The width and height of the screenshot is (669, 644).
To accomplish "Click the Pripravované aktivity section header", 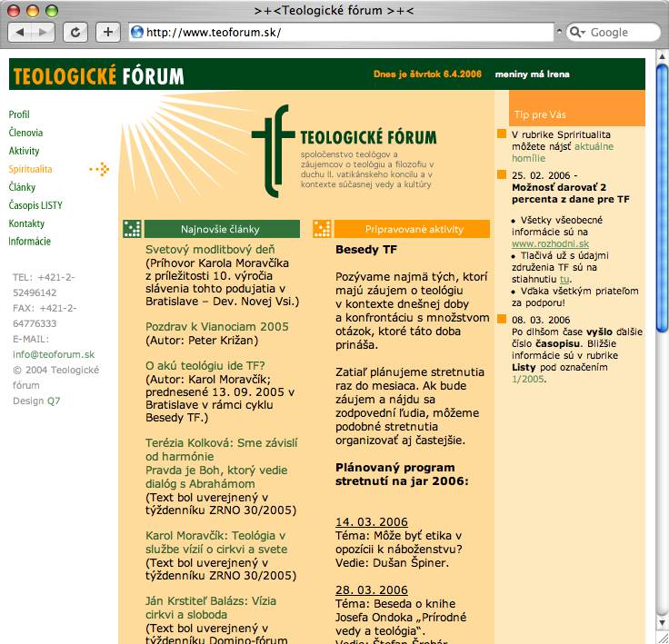I will click(x=412, y=229).
